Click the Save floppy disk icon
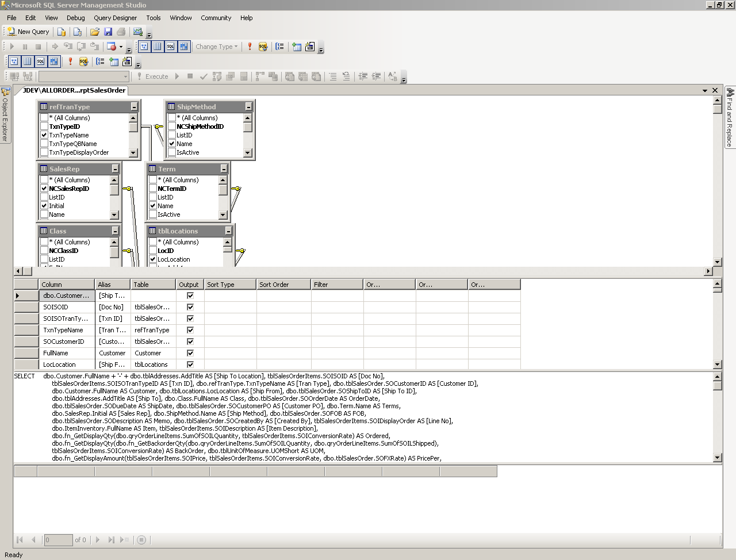Viewport: 736px width, 560px height. (108, 32)
